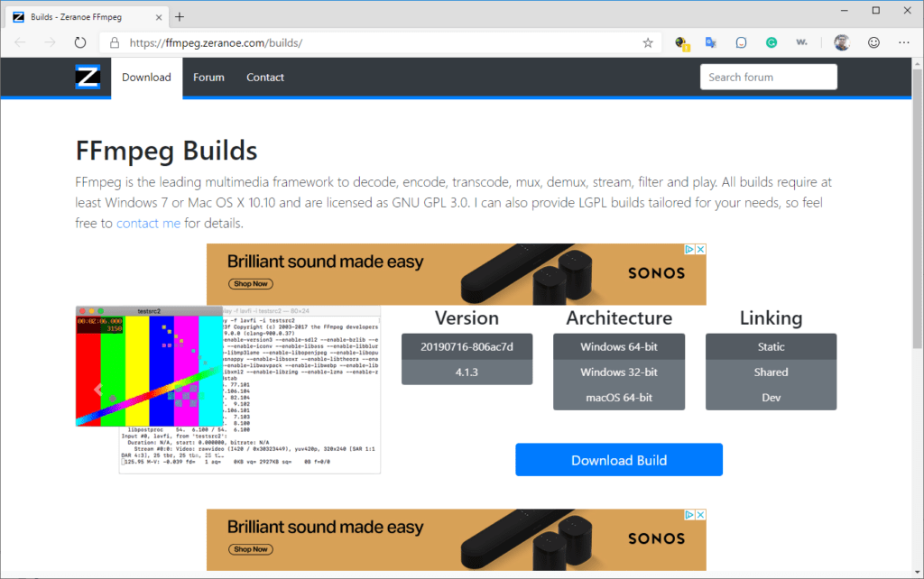Go back using the browser back arrow

tap(20, 42)
